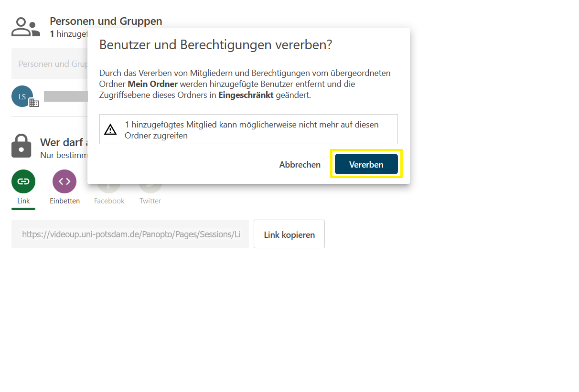
Task: Click the redacted user name entry
Action: click(x=65, y=96)
